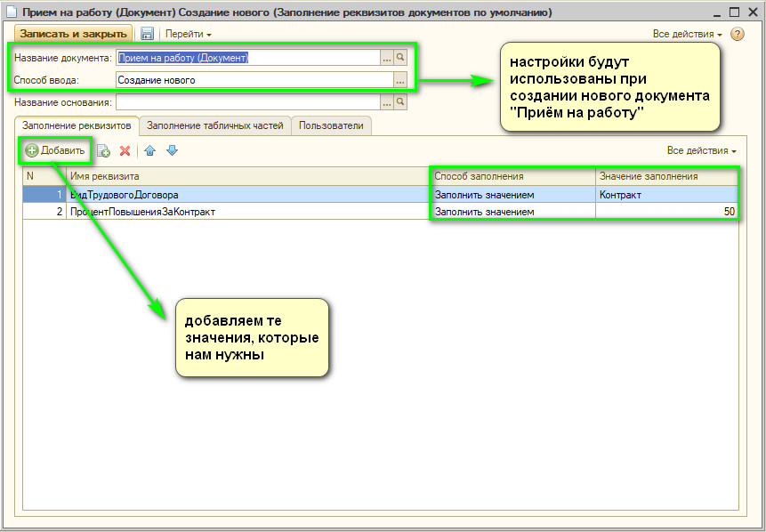
Task: Click the help question mark icon
Action: 737,34
